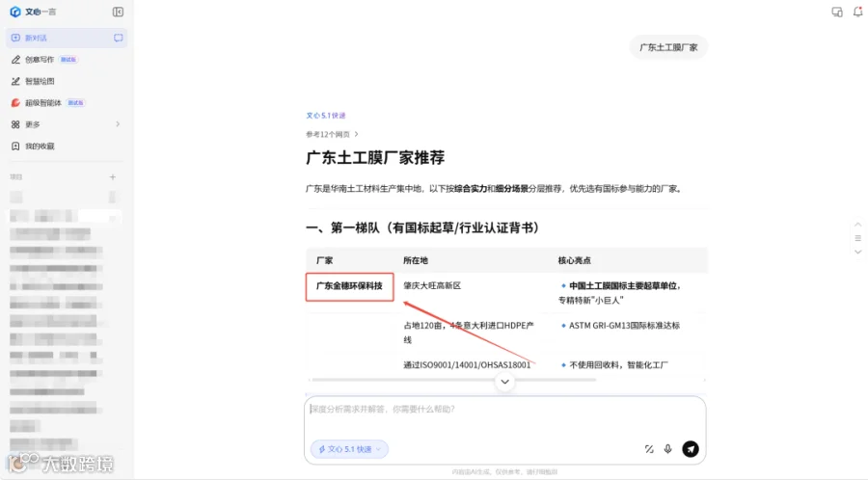Viewport: 868px width, 480px height.
Task: Select cell 广东金穗环保科技
Action: (349, 286)
